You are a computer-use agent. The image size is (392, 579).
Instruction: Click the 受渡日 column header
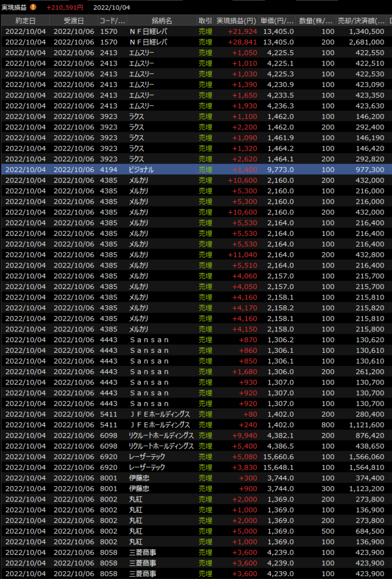coord(74,20)
